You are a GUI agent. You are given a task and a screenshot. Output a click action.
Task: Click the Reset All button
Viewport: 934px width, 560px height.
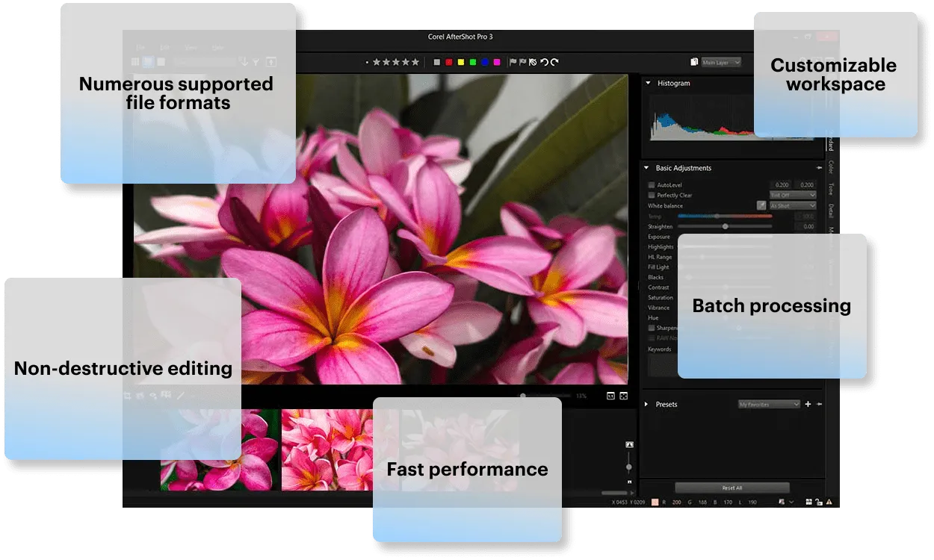click(732, 488)
